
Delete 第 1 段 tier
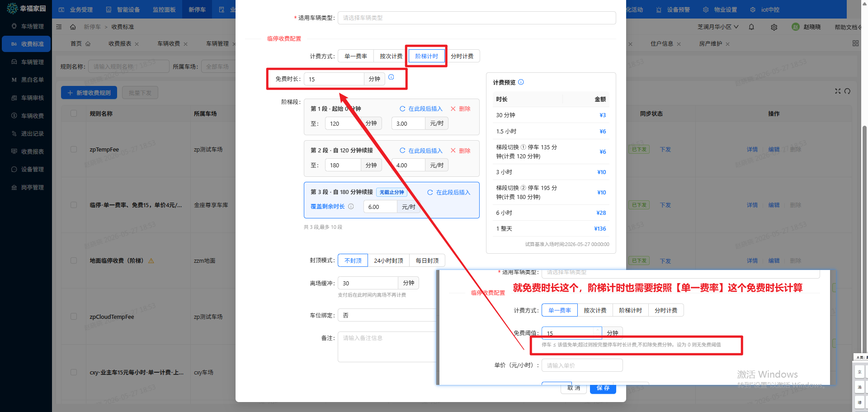point(461,109)
